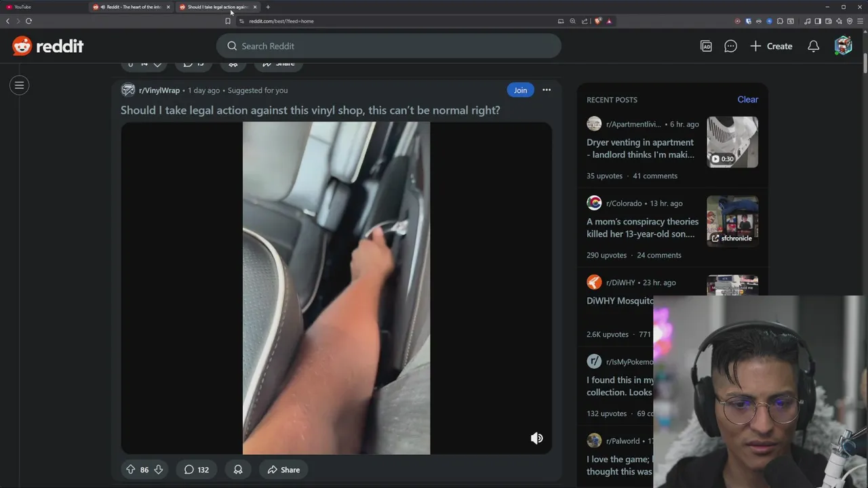The image size is (868, 488).
Task: Open the r/VinylWrap subreddit link
Action: pyautogui.click(x=159, y=90)
